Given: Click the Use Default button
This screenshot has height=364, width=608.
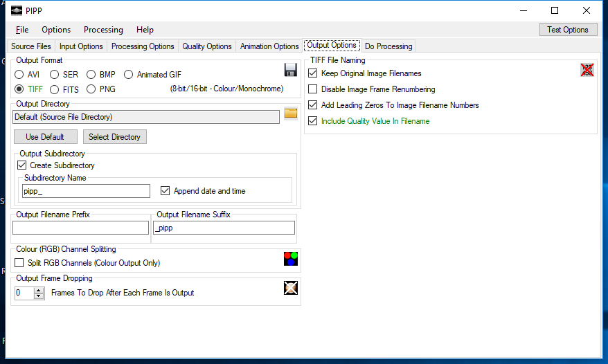Looking at the screenshot, I should click(46, 137).
